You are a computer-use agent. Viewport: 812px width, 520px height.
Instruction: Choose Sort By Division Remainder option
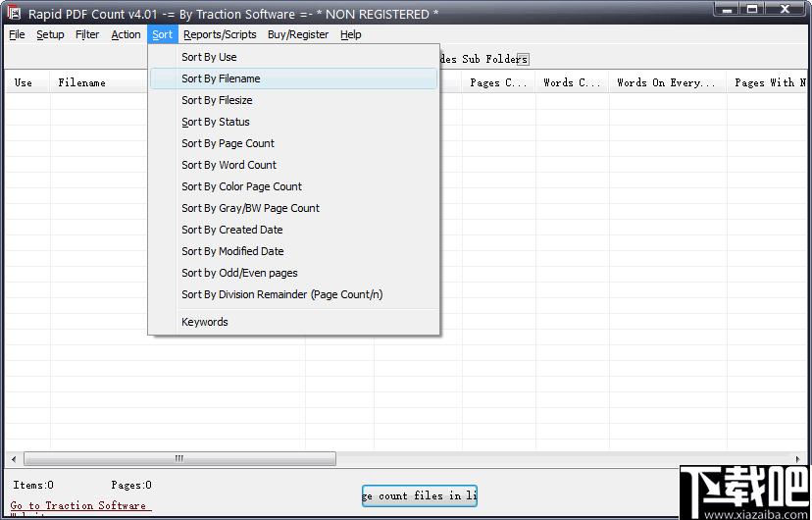(x=293, y=294)
